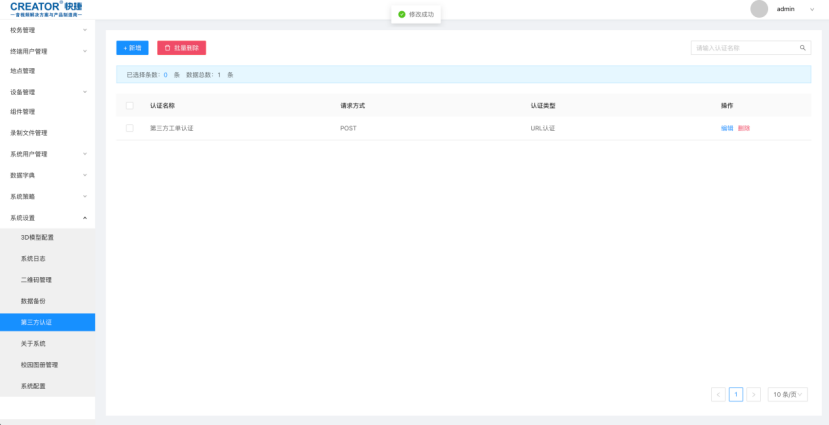
Task: Open the 10 条/页 page size dropdown
Action: coord(787,395)
